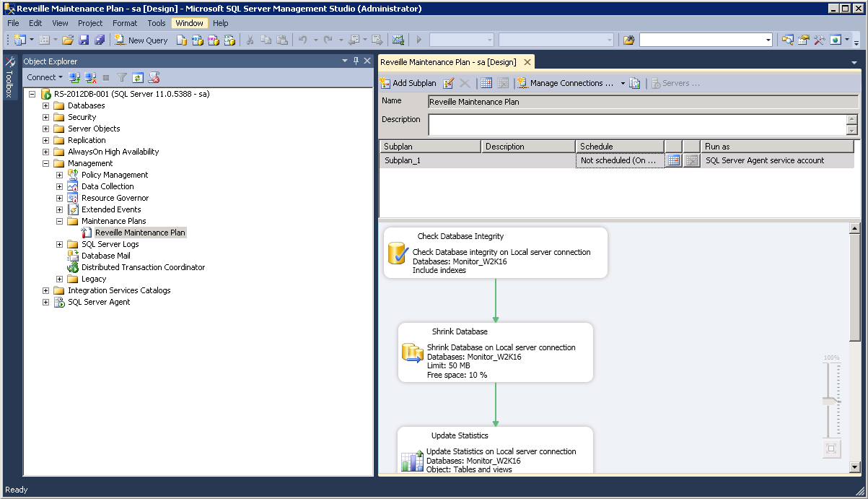Open the vertical Toolbox side tab

[x=10, y=77]
